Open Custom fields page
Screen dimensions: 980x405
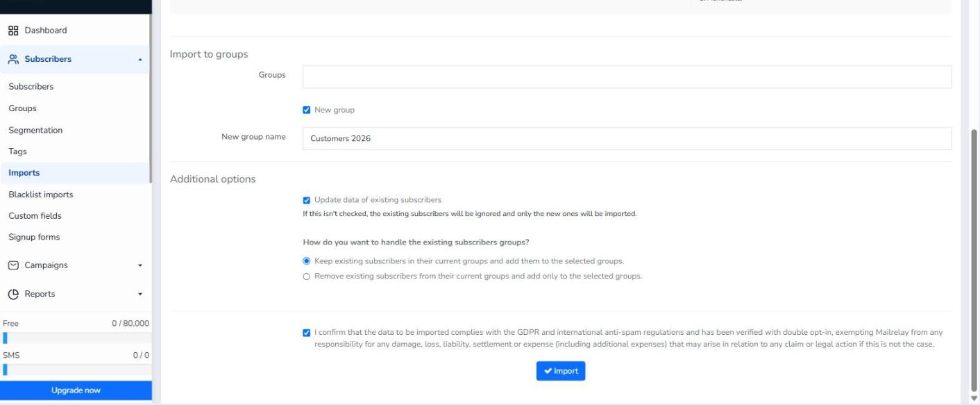(x=35, y=216)
